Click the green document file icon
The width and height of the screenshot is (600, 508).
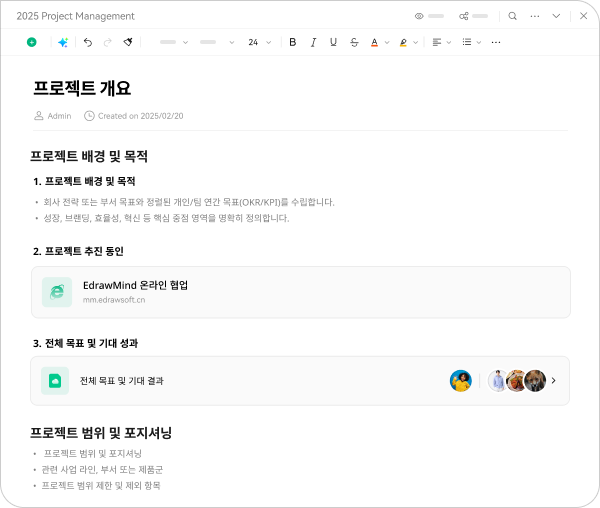[55, 381]
